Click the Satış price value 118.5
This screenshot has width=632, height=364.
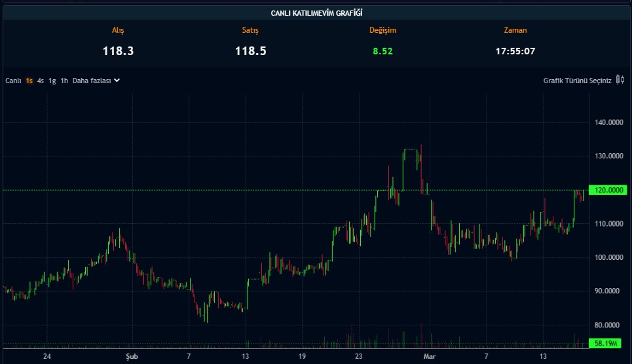250,50
